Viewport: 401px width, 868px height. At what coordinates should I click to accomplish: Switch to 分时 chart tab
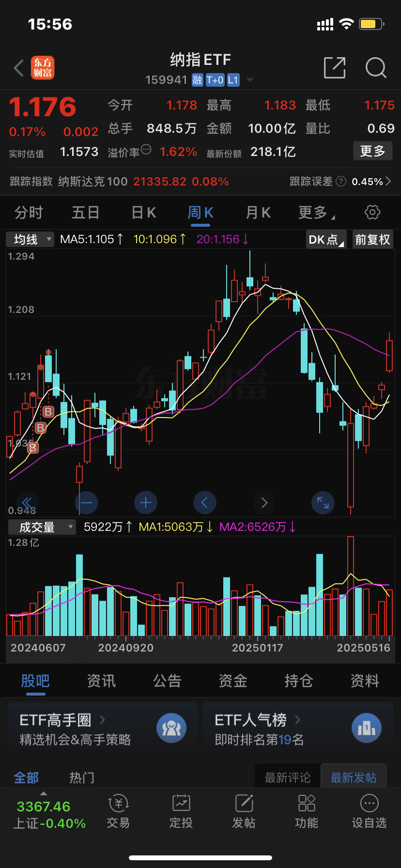click(29, 212)
